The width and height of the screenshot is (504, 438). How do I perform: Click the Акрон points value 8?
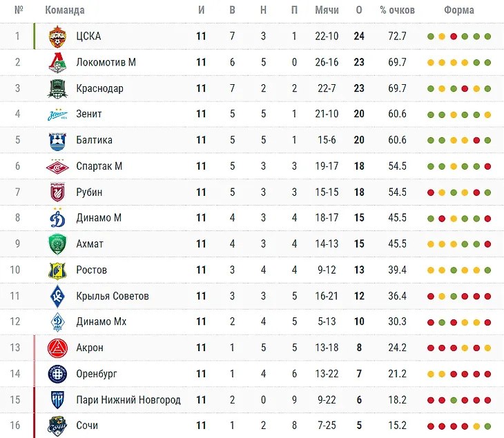(x=359, y=348)
